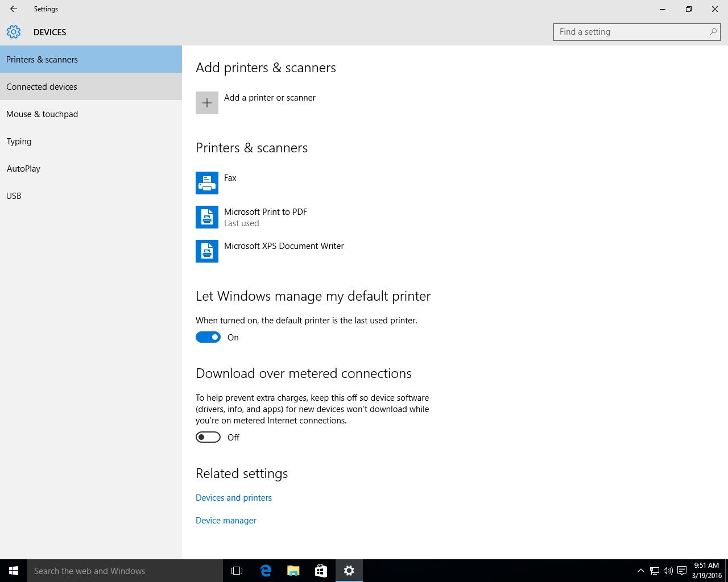The image size is (728, 582).
Task: Select the Microsoft Print to PDF icon
Action: coord(207,217)
